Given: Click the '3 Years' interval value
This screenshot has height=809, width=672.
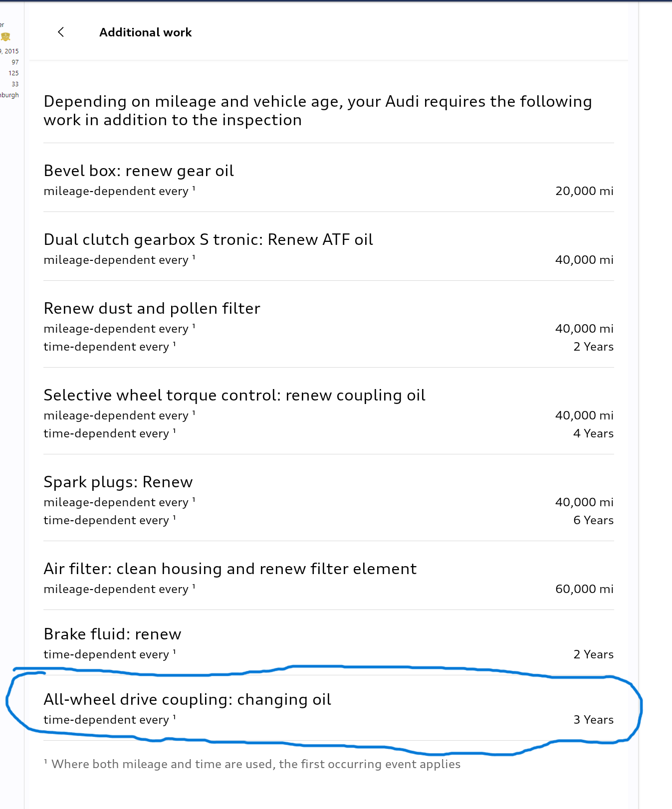Looking at the screenshot, I should 593,720.
